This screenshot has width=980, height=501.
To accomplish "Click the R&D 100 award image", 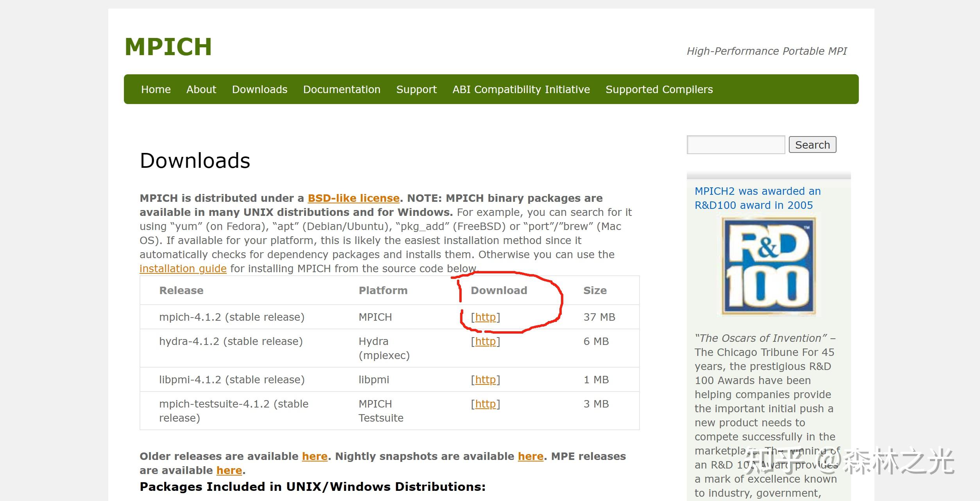I will coord(768,266).
